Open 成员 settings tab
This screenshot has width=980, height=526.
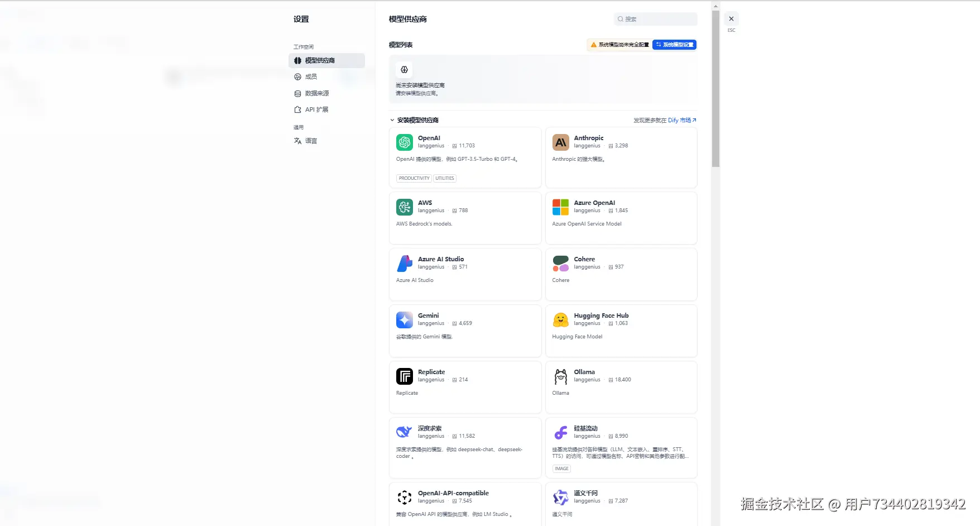(326, 77)
